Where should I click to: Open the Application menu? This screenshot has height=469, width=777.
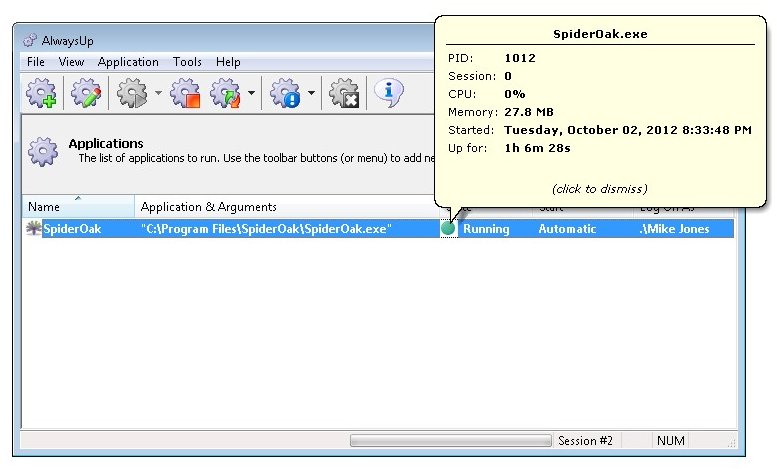coord(128,62)
